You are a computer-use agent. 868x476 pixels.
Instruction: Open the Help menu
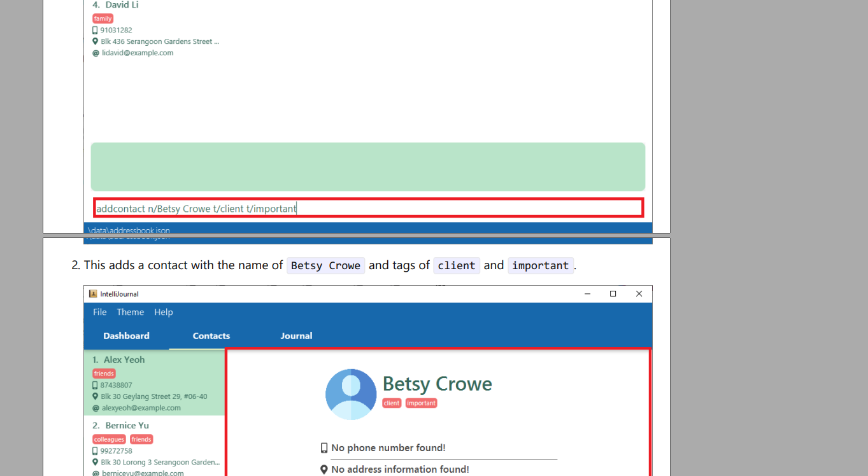(163, 312)
